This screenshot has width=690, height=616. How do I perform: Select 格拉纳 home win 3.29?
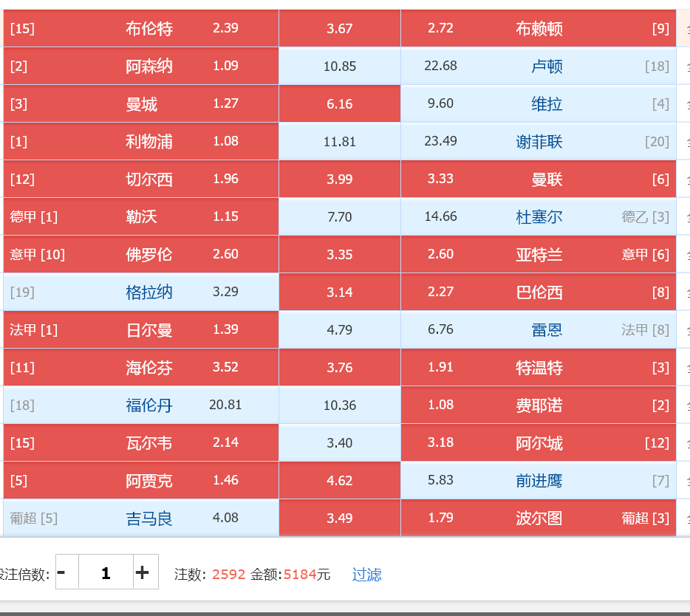tap(141, 292)
